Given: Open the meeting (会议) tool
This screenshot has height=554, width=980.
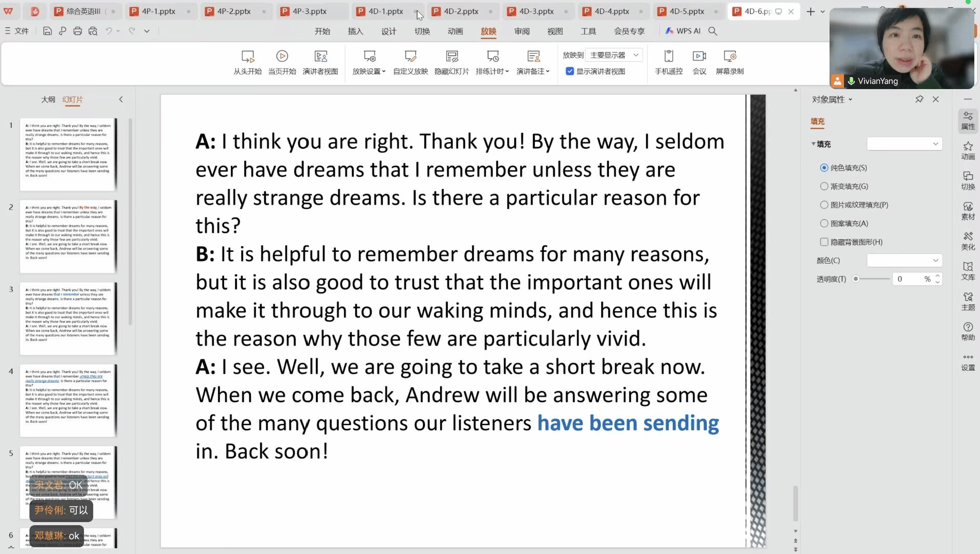Looking at the screenshot, I should (699, 62).
